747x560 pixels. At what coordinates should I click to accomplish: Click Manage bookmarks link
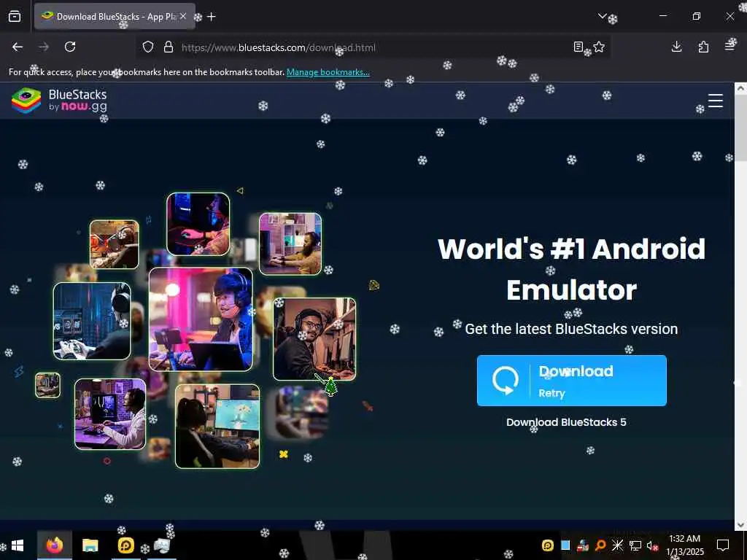click(328, 72)
